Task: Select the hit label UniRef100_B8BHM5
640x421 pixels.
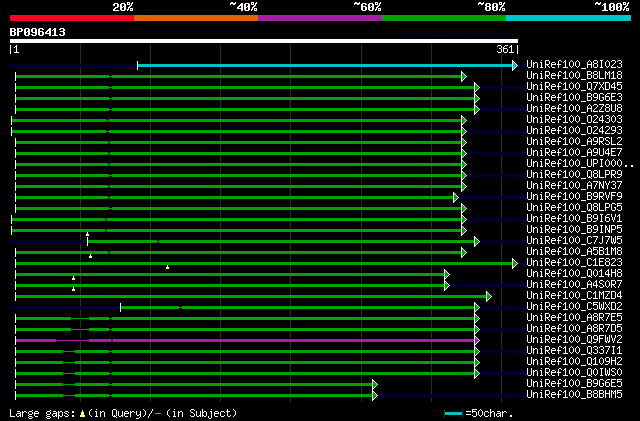Action: click(x=574, y=395)
